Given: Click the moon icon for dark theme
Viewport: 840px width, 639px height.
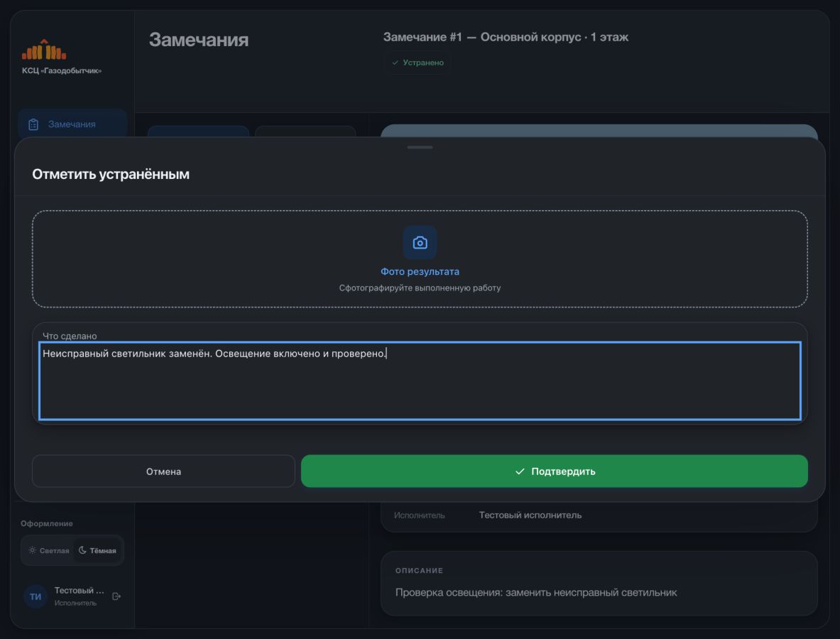Looking at the screenshot, I should click(82, 550).
